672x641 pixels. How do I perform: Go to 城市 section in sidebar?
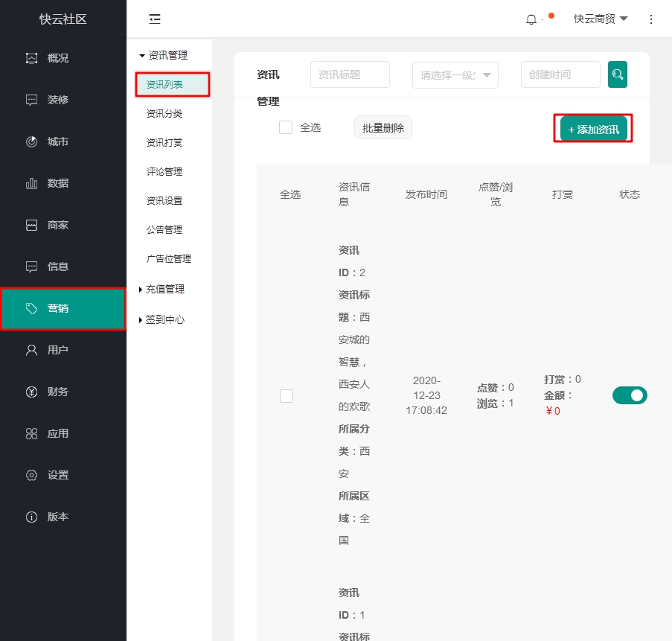57,141
